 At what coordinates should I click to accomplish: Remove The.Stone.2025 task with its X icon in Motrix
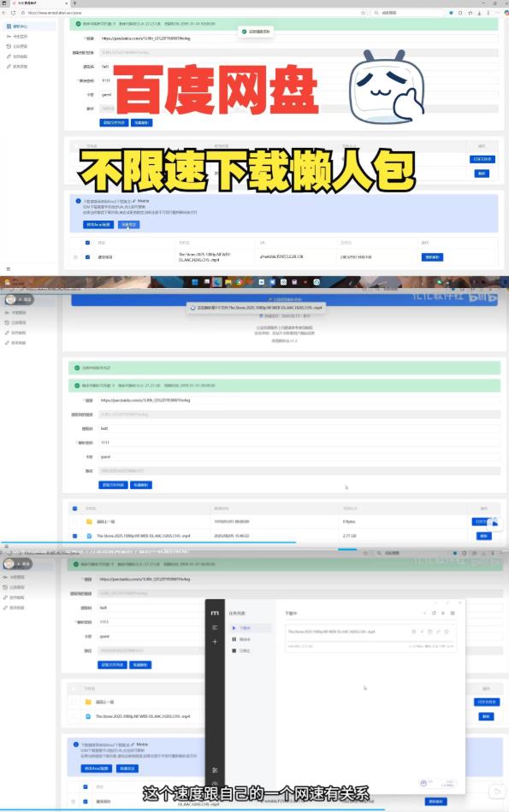tap(422, 632)
